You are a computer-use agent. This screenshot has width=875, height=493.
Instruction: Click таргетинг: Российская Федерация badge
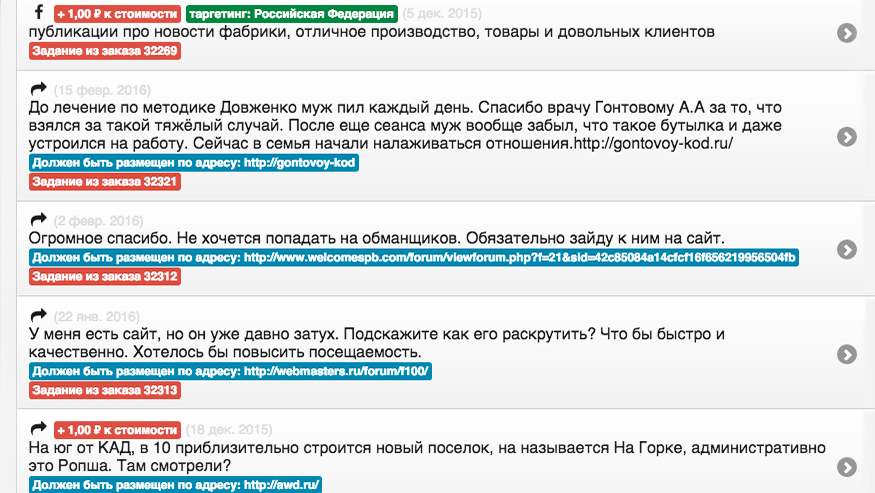(292, 14)
